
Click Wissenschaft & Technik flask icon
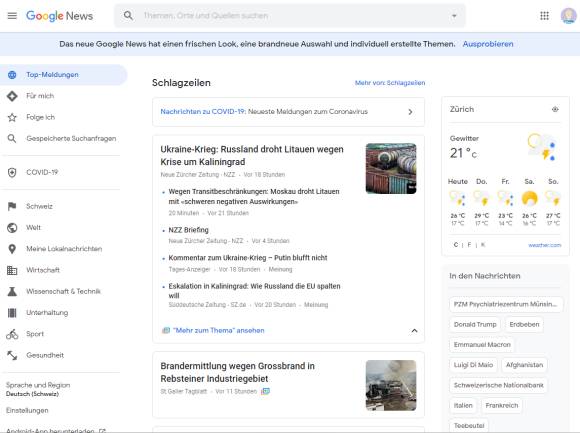tap(12, 291)
